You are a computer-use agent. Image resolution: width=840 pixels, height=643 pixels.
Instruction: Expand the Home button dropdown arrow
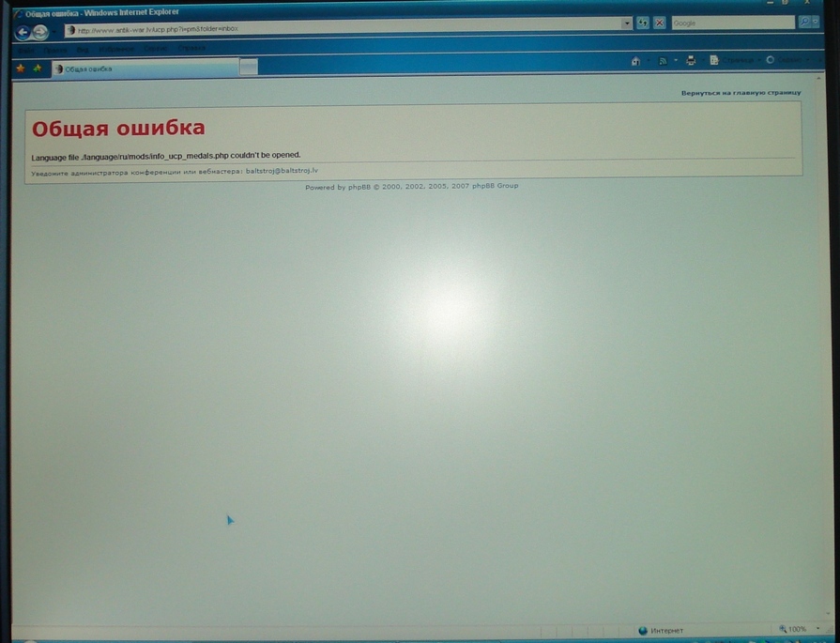(x=648, y=61)
